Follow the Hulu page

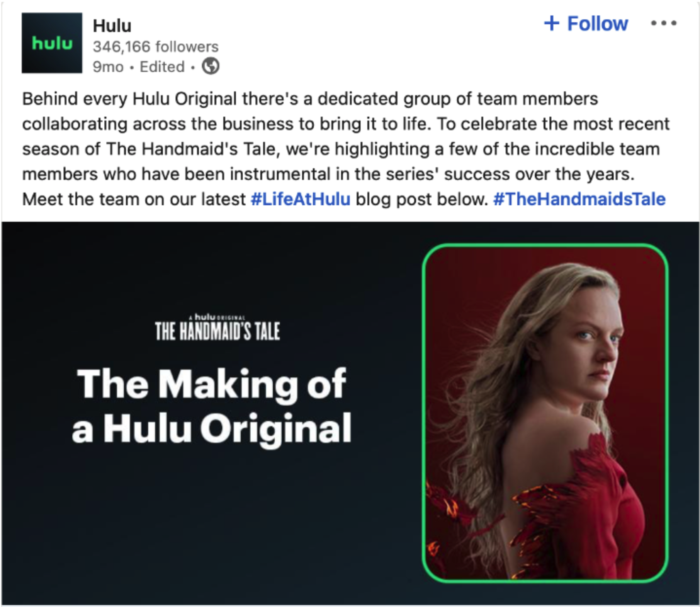pos(586,23)
